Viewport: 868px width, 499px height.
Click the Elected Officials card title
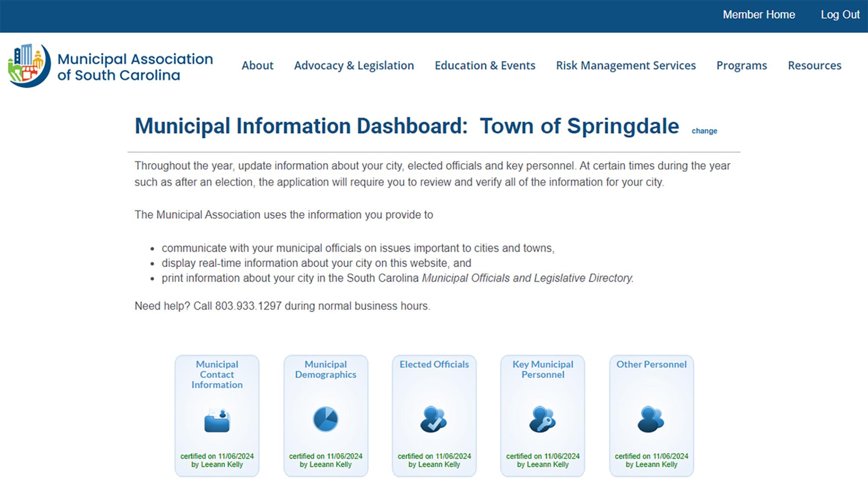434,364
